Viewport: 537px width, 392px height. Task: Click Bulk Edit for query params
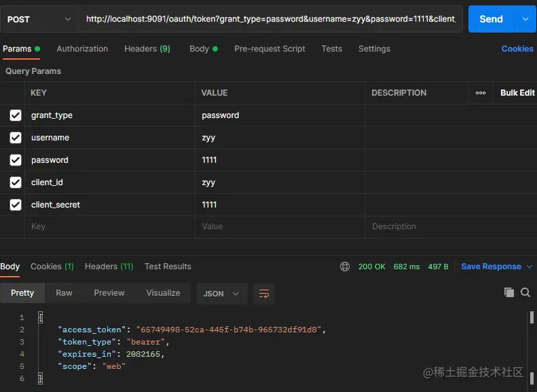[x=517, y=93]
